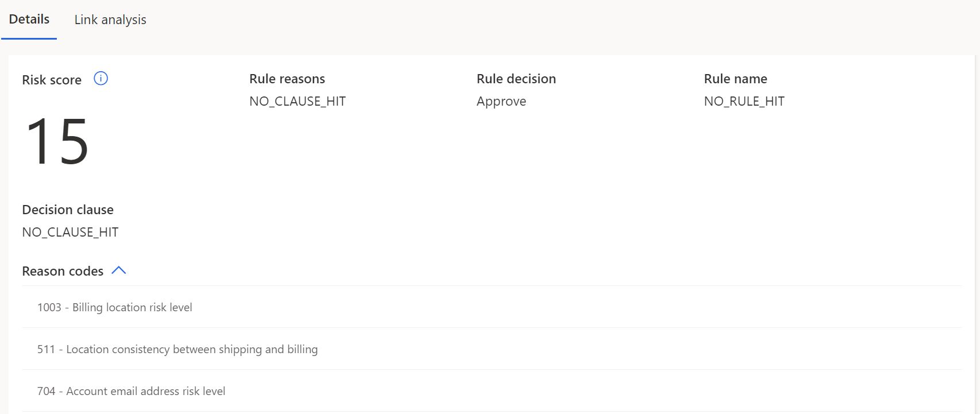
Task: Click the Rule name NO_RULE_HIT value
Action: point(744,101)
